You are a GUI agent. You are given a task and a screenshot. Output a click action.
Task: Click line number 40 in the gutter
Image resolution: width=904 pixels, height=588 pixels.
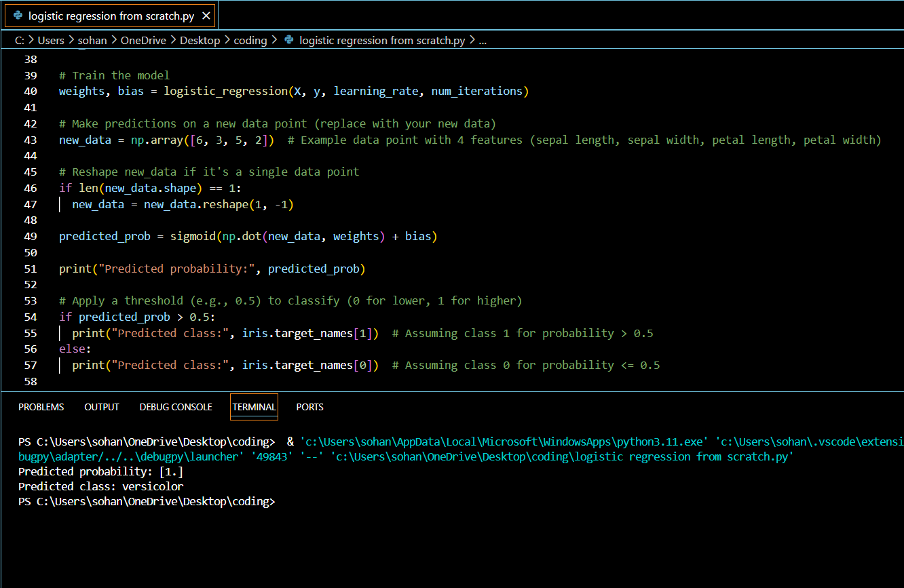(x=31, y=92)
